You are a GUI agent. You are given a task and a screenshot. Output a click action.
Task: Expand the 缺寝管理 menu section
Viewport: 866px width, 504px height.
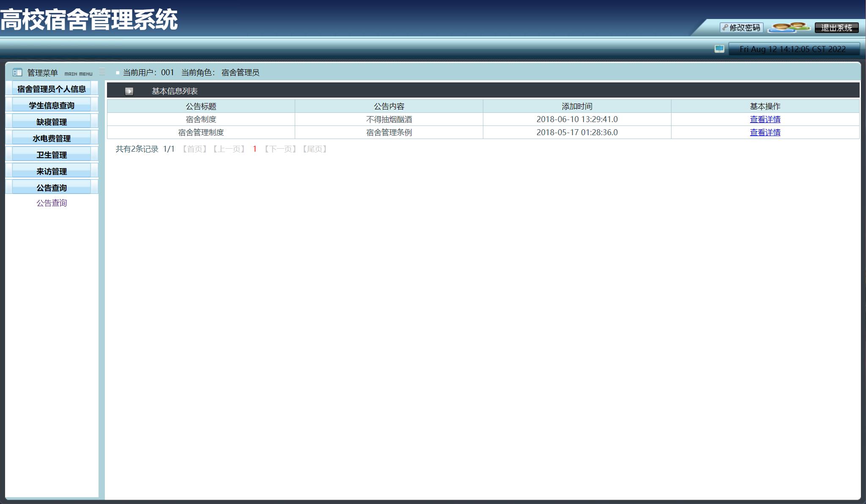52,122
